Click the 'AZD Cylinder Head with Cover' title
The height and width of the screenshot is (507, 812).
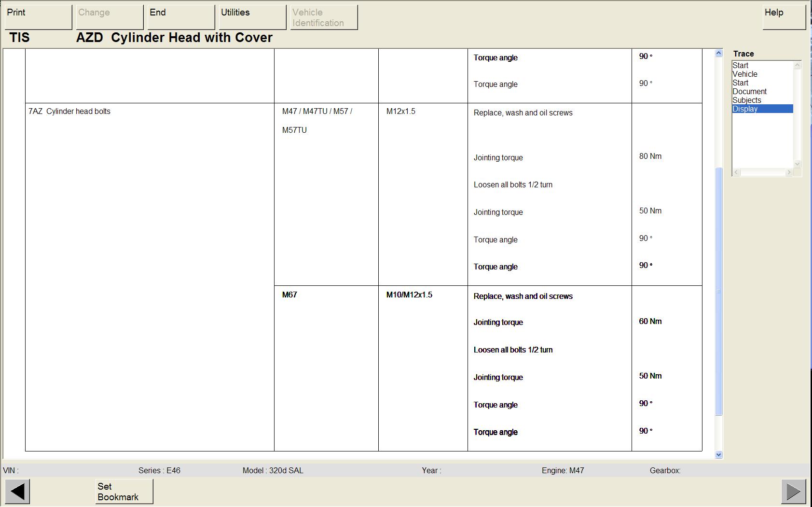pos(174,38)
